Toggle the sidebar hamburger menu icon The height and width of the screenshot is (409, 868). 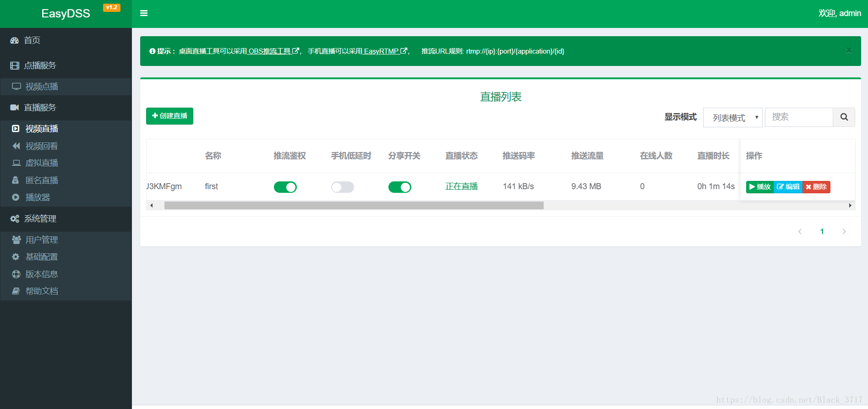click(x=144, y=13)
